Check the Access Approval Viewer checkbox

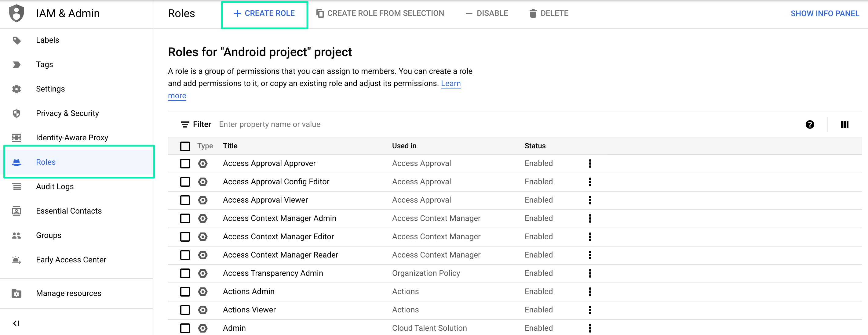(x=185, y=200)
